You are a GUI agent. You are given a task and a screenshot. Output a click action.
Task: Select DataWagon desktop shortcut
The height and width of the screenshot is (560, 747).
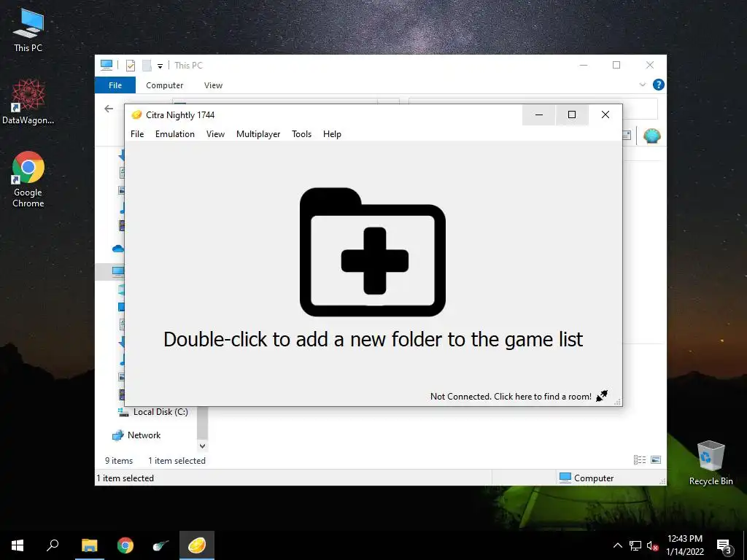(x=28, y=102)
